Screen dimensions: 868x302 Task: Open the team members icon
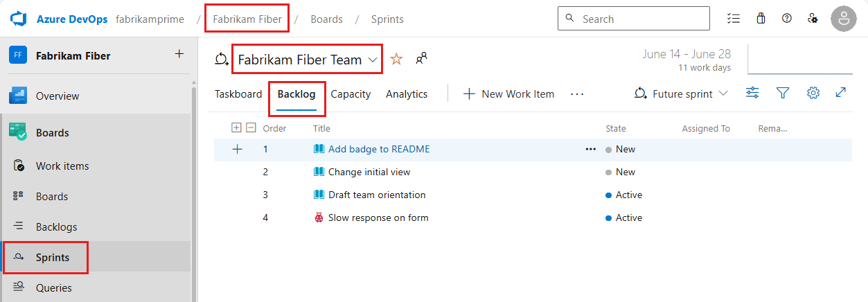(421, 59)
